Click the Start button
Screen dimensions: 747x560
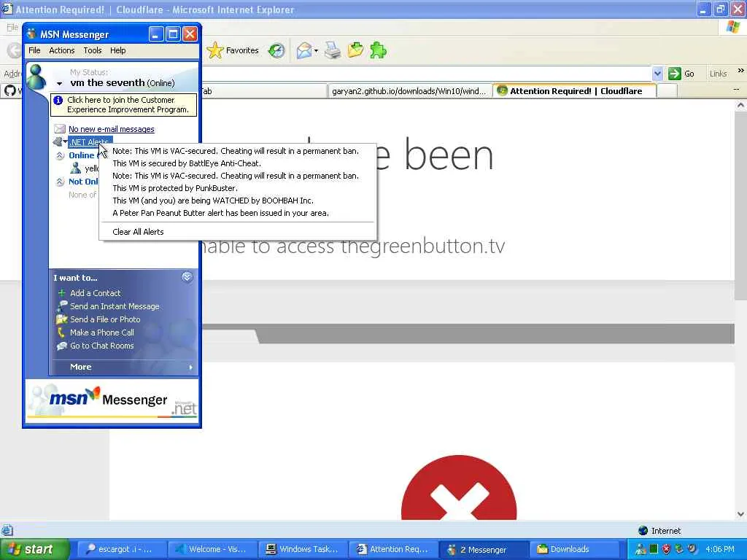point(34,550)
